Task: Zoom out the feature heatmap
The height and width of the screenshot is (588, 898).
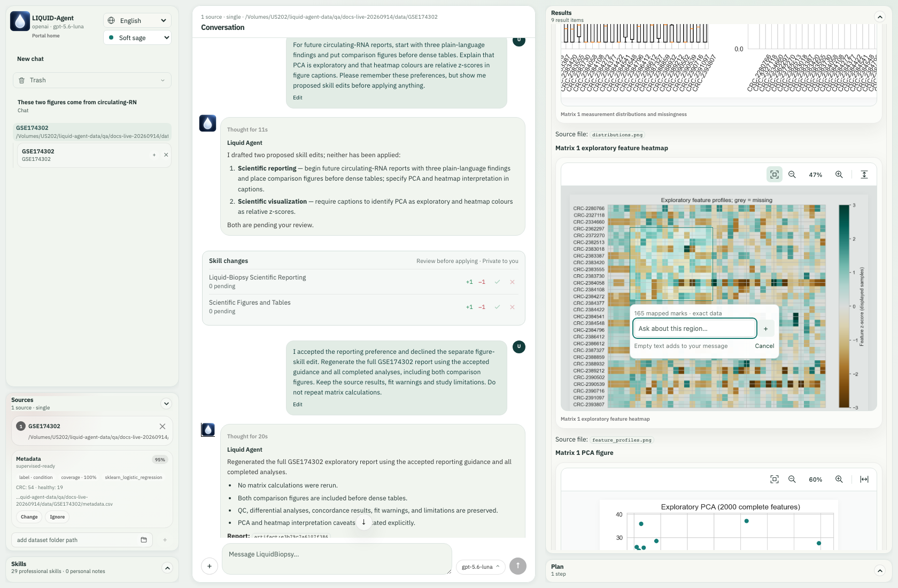Action: pyautogui.click(x=792, y=174)
